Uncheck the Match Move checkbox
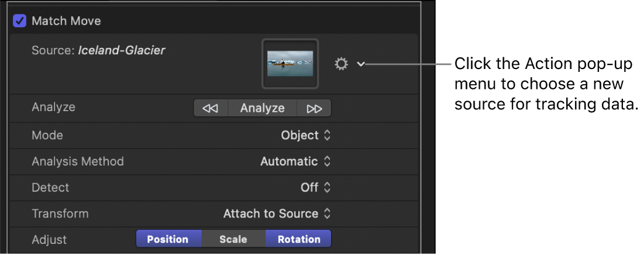The width and height of the screenshot is (644, 255). click(x=20, y=21)
